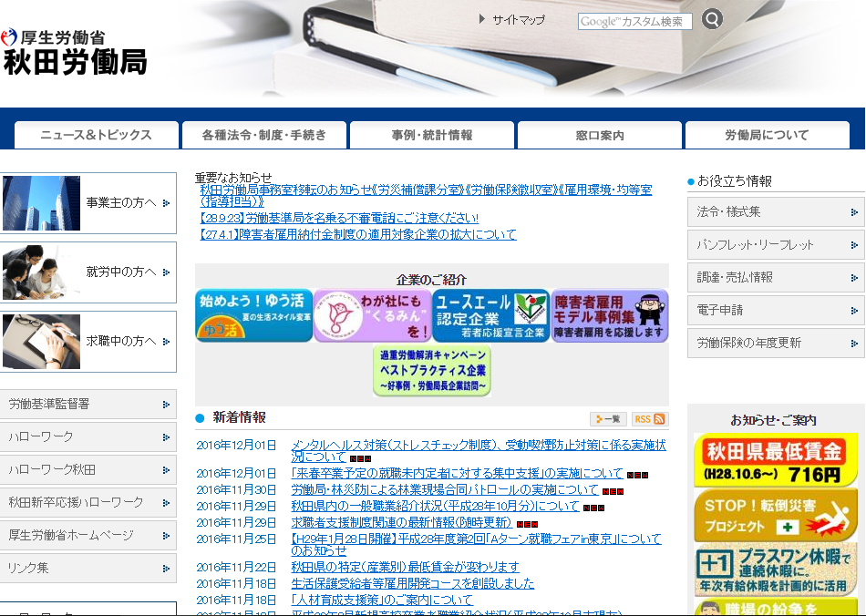Click the くるみん pink banner
This screenshot has width=866, height=616.
point(372,316)
